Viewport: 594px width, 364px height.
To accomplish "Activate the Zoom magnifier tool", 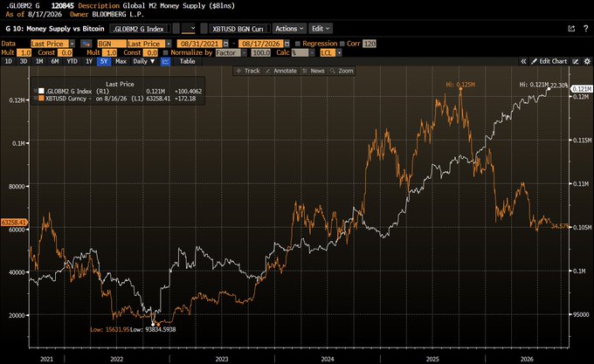I will click(x=342, y=71).
